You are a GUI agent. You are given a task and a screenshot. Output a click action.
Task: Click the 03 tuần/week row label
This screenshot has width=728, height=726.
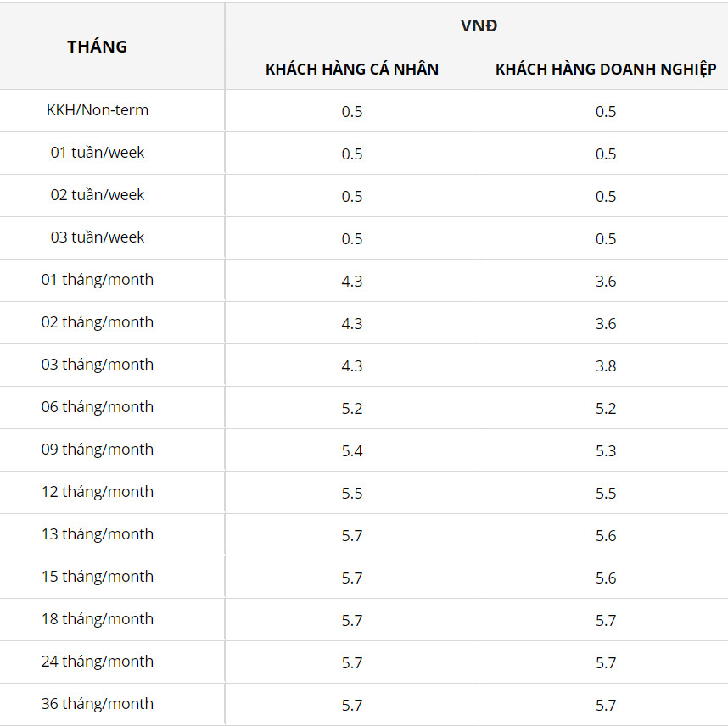98,237
